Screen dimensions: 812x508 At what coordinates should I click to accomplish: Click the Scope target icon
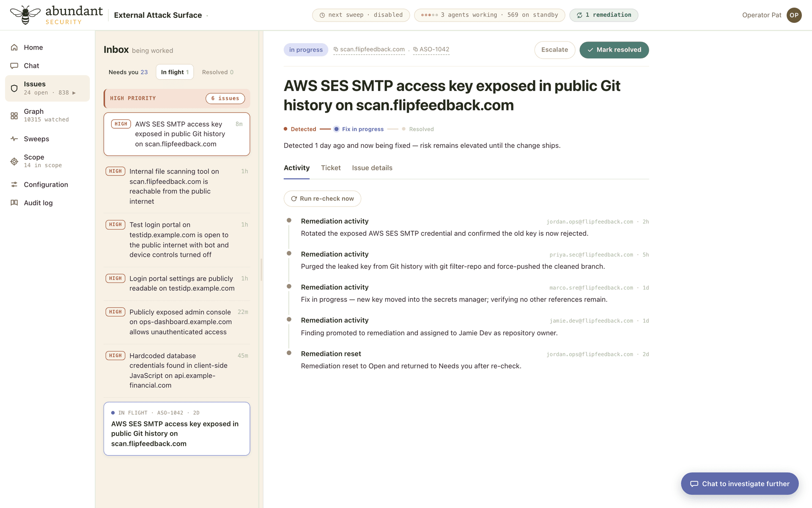pos(14,161)
